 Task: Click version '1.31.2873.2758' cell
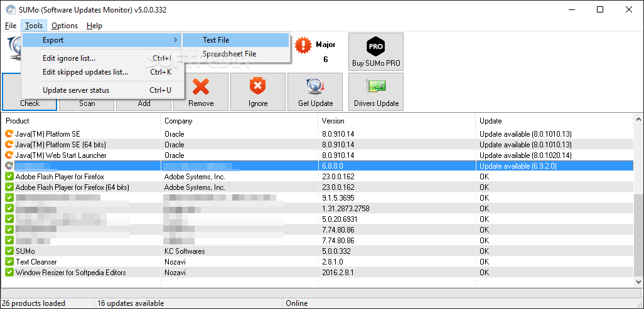tap(345, 209)
